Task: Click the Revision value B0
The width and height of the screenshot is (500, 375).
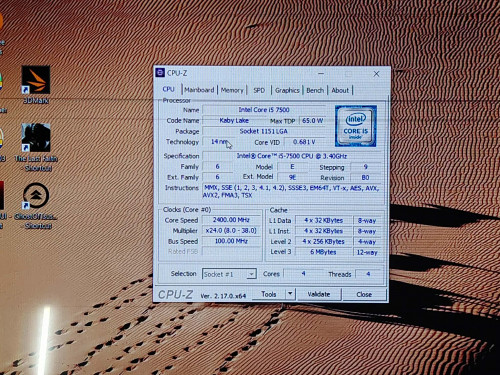Action: 366,177
